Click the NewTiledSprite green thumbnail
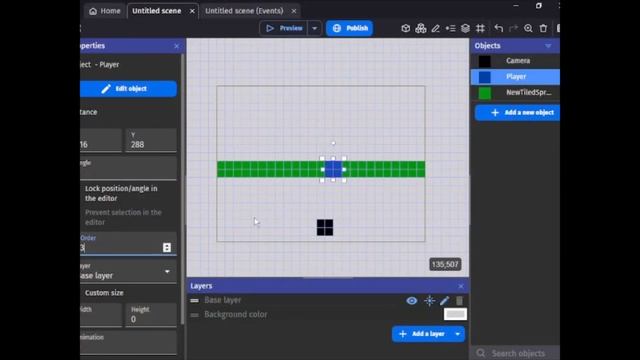 (x=484, y=93)
